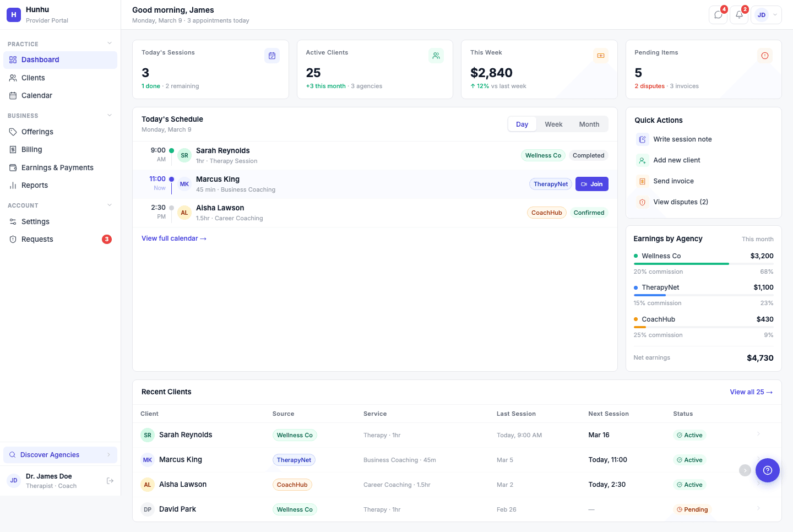Open the Offerings page
This screenshot has width=793, height=532.
point(37,132)
